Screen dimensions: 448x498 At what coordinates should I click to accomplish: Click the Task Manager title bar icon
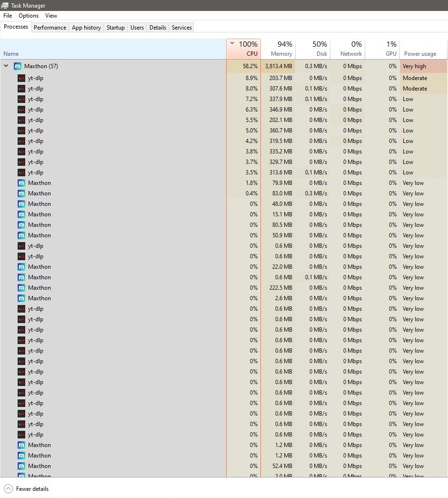5,5
